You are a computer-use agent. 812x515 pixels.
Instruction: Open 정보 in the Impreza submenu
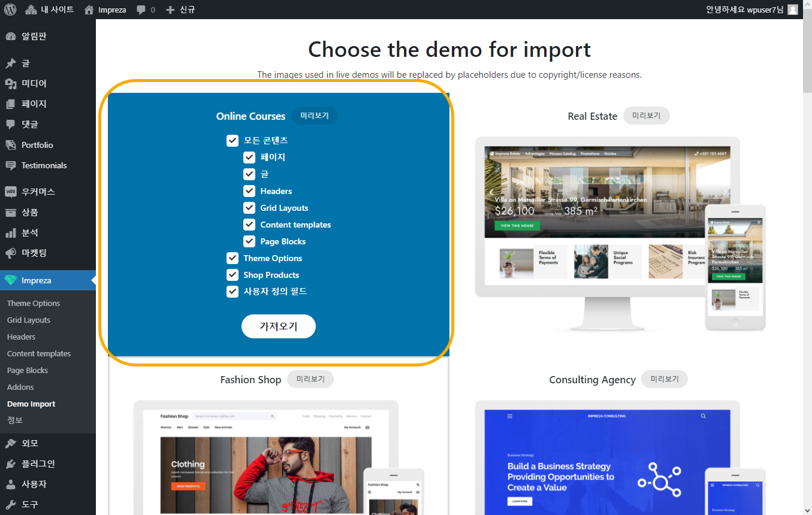pyautogui.click(x=15, y=420)
